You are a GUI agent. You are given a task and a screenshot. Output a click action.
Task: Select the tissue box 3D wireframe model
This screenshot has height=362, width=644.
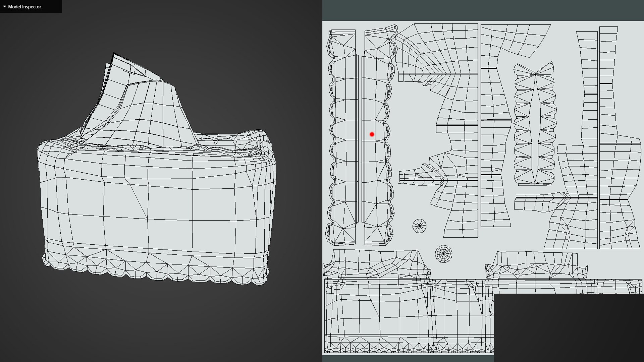coord(157,169)
